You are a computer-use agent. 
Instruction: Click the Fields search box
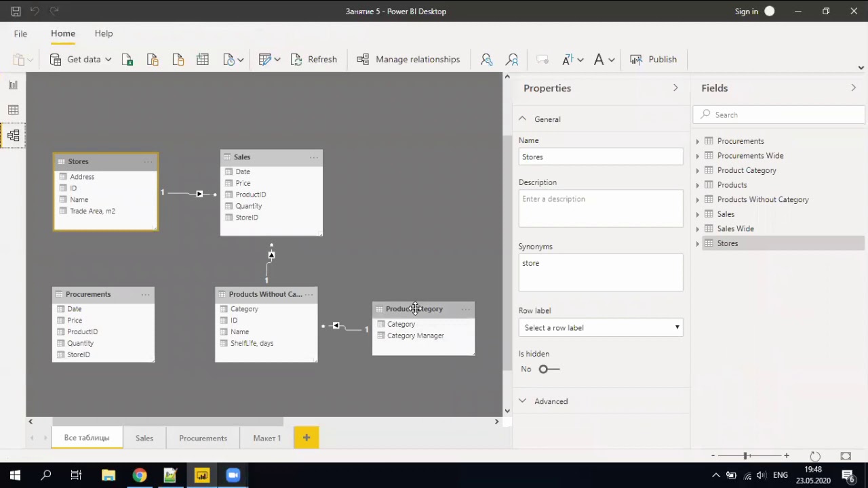[780, 115]
